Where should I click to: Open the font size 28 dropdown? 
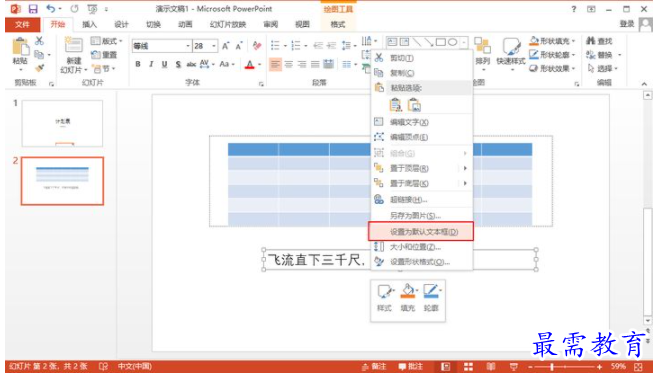coord(214,46)
